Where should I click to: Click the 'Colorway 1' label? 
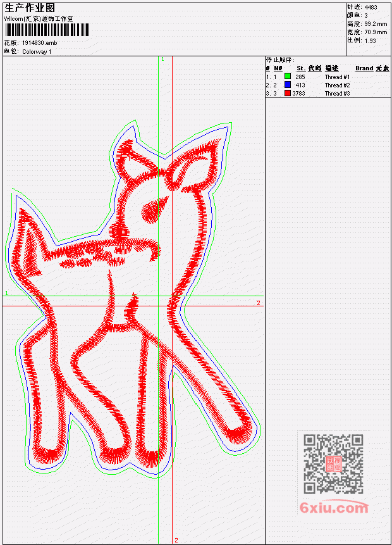37,52
